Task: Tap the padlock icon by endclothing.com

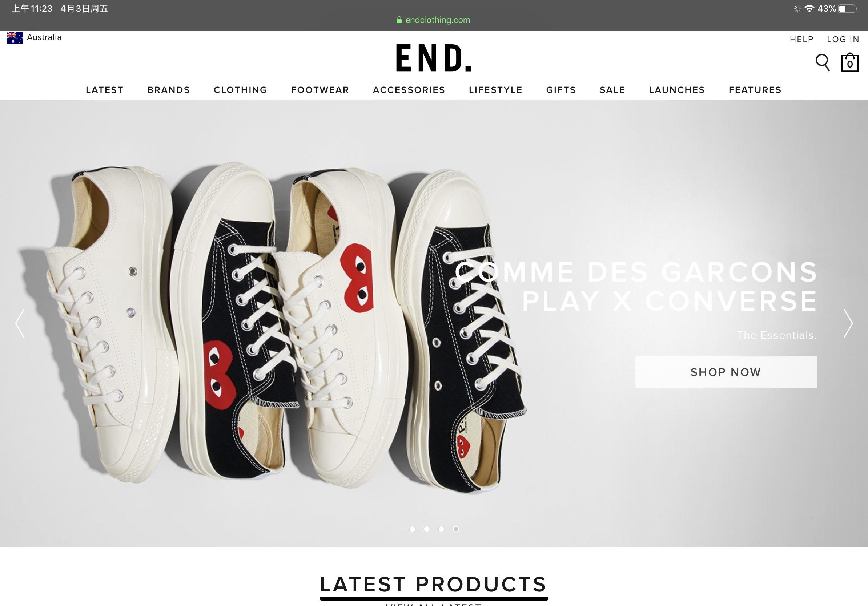Action: (x=399, y=20)
